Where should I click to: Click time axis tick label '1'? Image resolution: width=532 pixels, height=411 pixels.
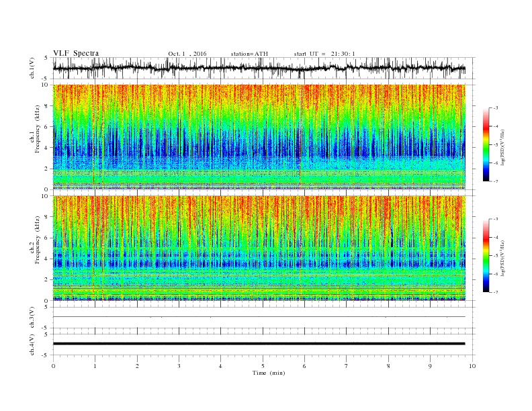tap(95, 366)
